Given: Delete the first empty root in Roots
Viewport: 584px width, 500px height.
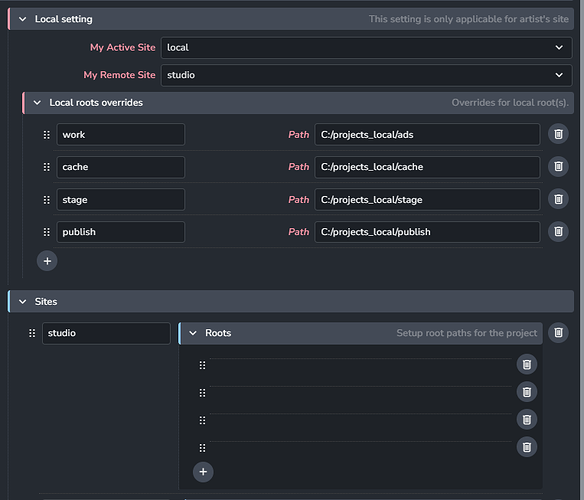Looking at the screenshot, I should click(x=527, y=364).
